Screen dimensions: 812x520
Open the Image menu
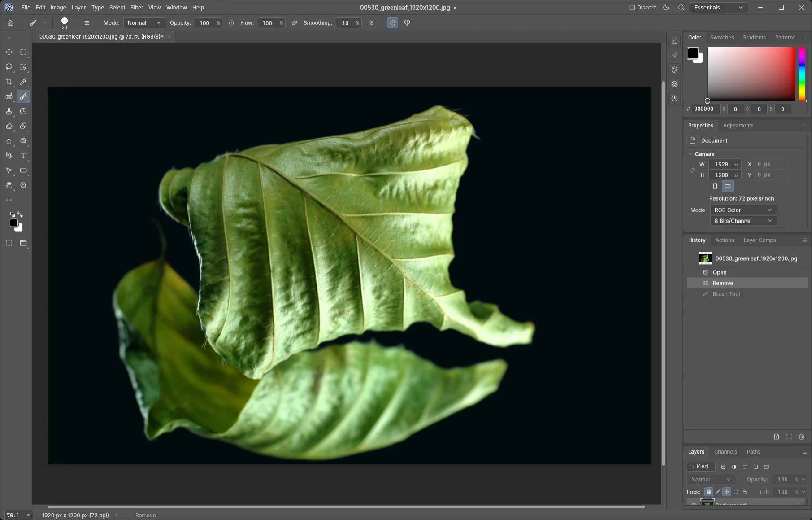pos(58,8)
